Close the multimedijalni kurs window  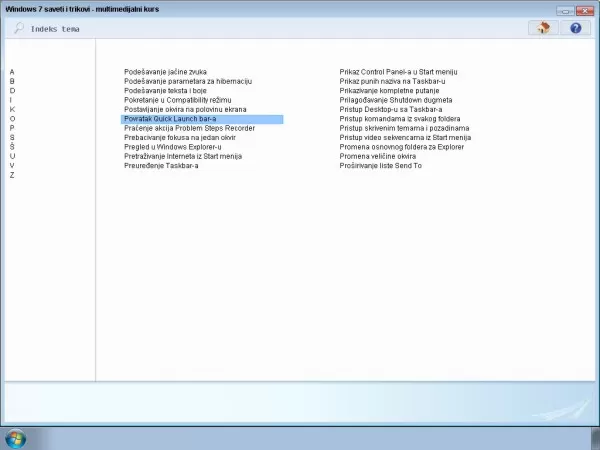pyautogui.click(x=585, y=11)
